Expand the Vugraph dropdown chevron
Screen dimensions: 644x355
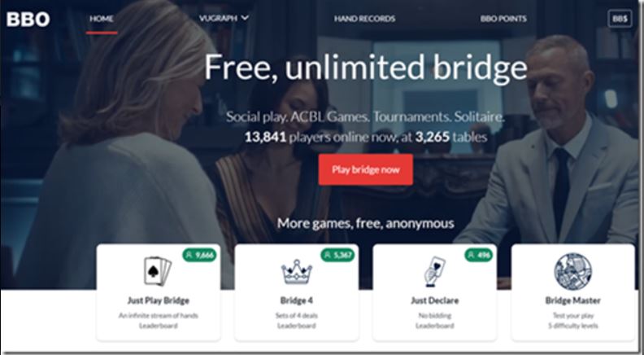tap(245, 18)
